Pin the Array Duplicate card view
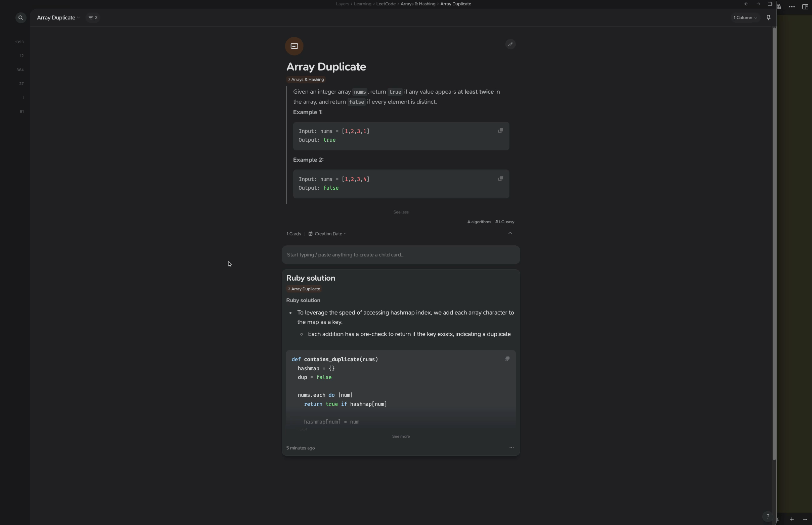The width and height of the screenshot is (812, 525). click(x=768, y=18)
